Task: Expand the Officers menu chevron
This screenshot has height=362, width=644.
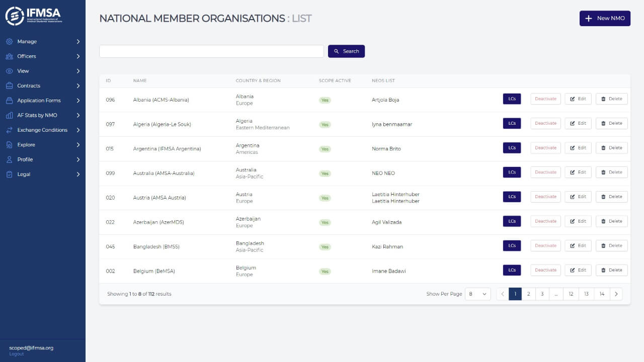Action: [78, 56]
